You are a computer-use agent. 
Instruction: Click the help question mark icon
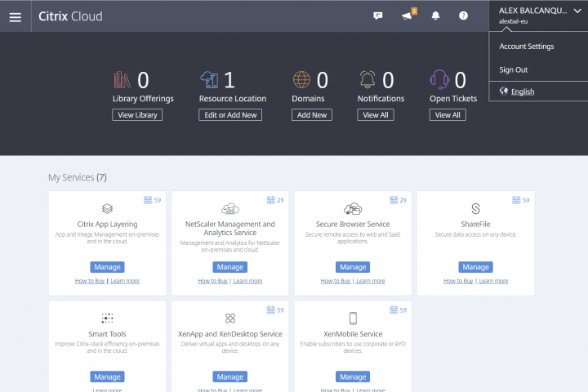463,16
